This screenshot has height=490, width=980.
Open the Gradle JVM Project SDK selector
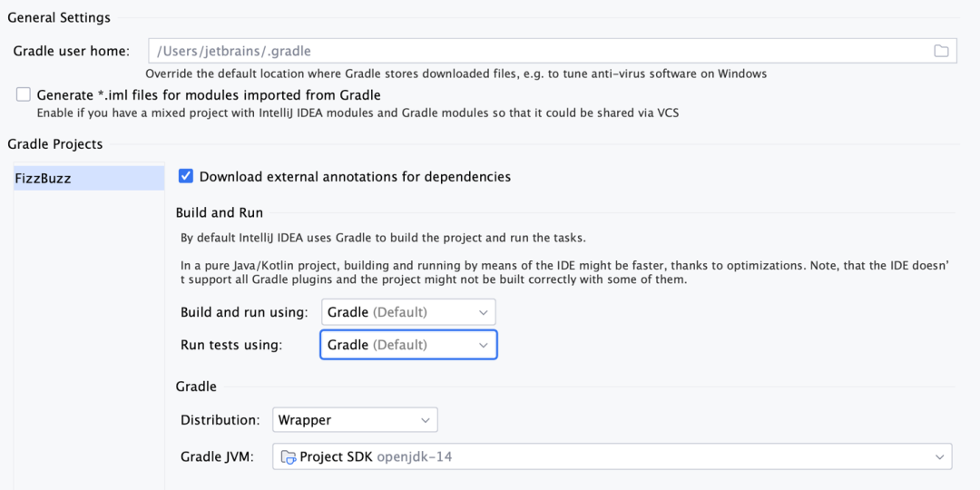[x=612, y=456]
